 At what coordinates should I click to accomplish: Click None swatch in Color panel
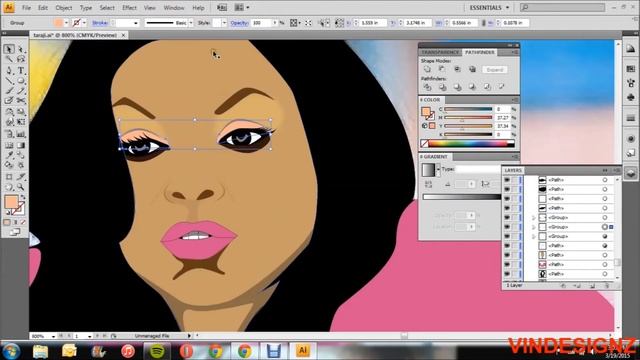(424, 143)
